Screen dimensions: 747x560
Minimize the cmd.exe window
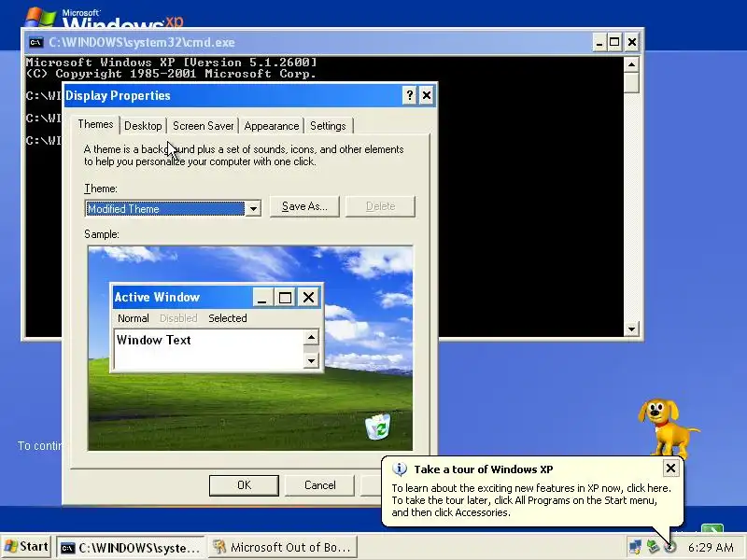point(599,42)
